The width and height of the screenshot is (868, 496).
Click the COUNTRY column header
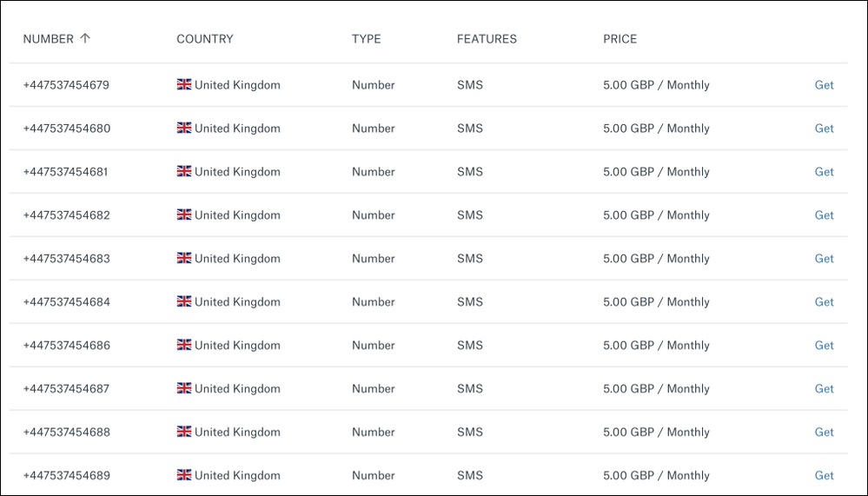point(205,39)
